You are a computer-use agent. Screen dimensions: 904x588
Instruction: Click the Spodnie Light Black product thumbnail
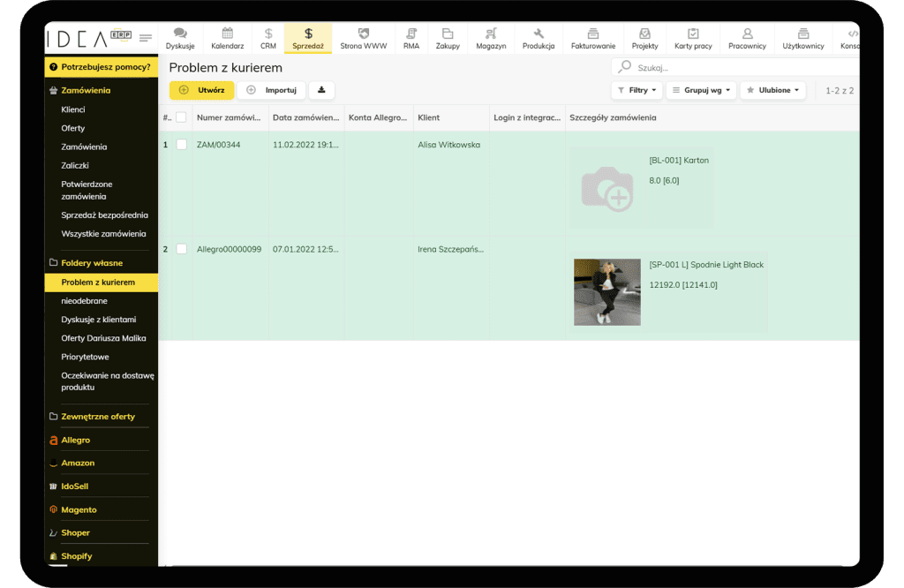[x=606, y=291]
